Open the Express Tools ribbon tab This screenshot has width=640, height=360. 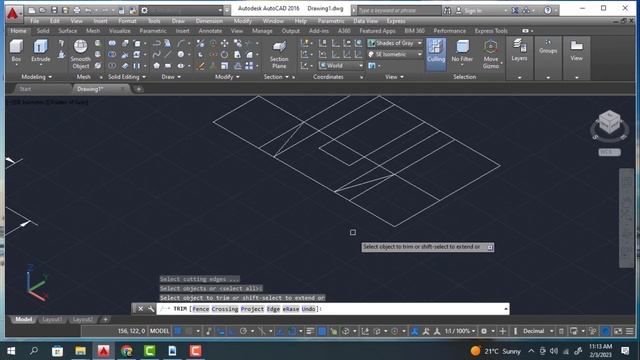[491, 31]
